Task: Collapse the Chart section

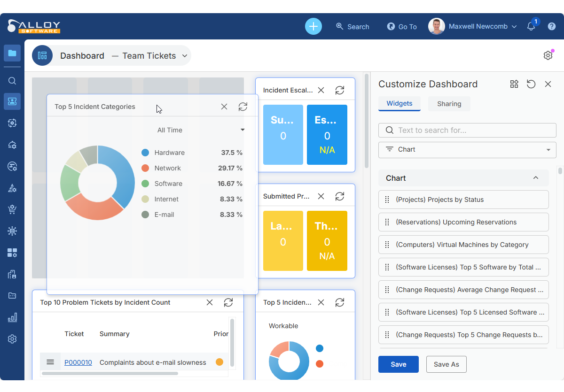Action: click(535, 178)
